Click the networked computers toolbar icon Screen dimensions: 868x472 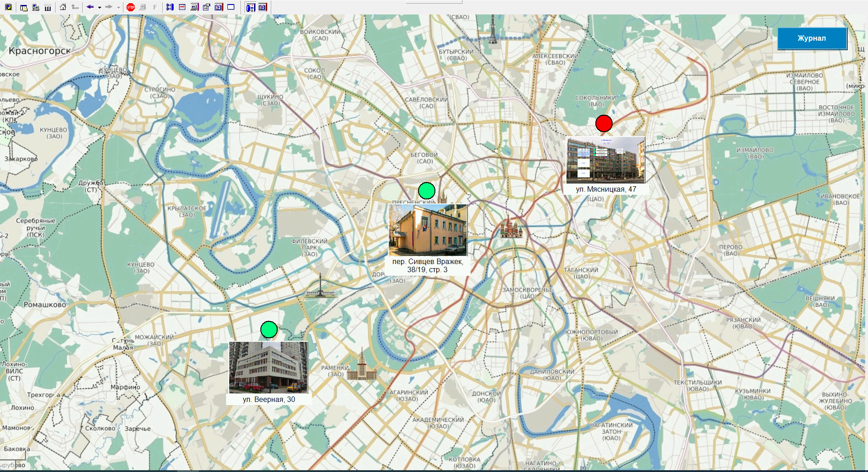tap(36, 7)
